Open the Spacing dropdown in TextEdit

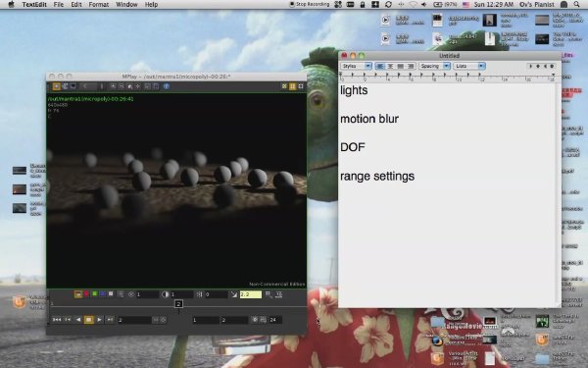click(x=434, y=66)
